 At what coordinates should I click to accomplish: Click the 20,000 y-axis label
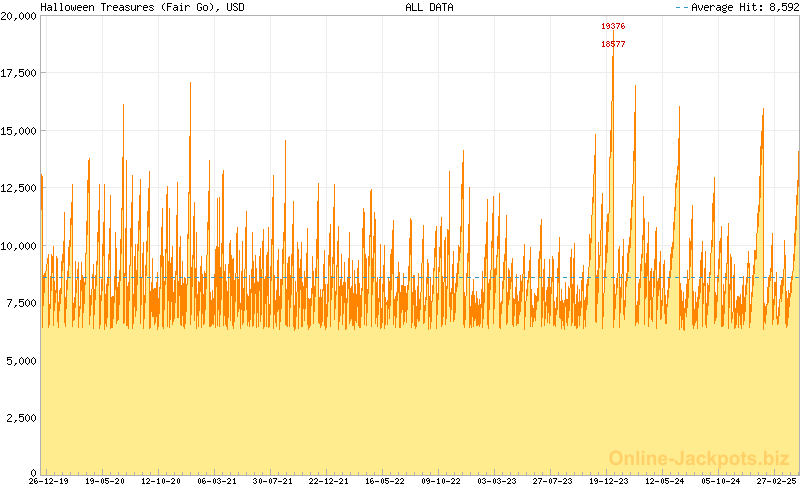20,17
